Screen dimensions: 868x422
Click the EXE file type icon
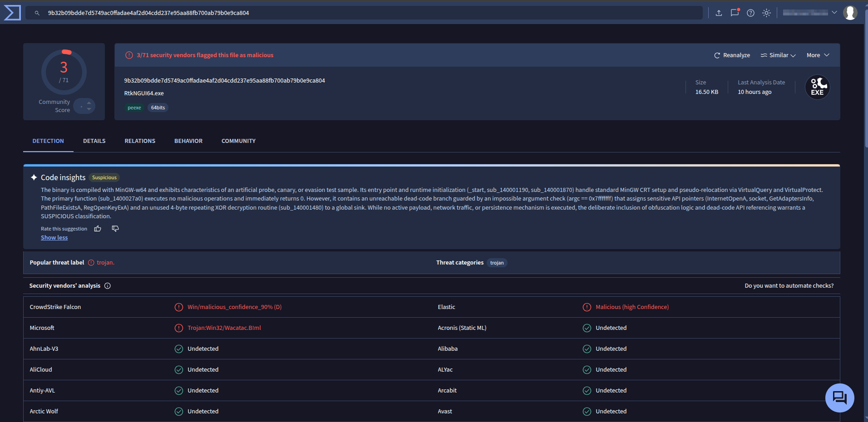click(x=817, y=87)
